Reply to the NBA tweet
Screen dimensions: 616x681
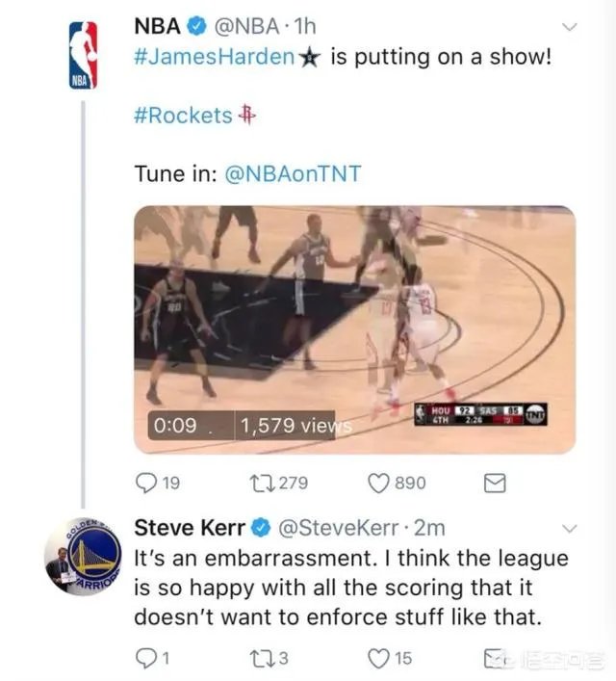[147, 483]
